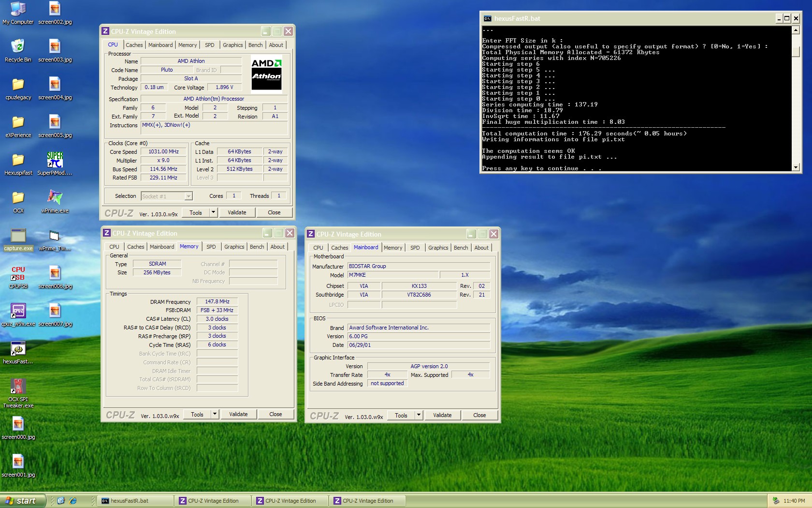This screenshot has width=812, height=508.
Task: Click Validate in the CPU tab window
Action: (x=237, y=212)
